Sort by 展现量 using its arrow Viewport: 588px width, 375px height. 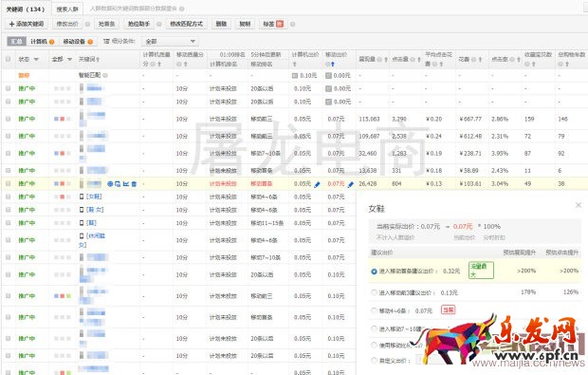point(386,59)
